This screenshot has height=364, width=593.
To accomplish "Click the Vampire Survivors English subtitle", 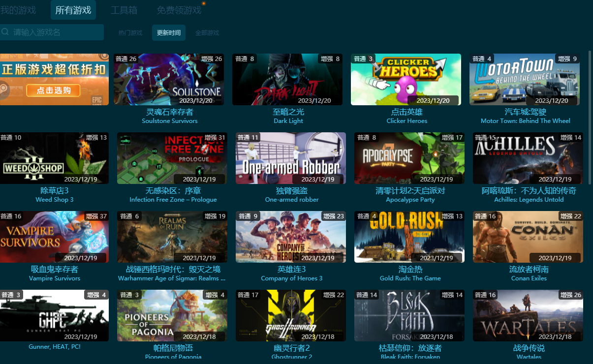I will [x=55, y=278].
